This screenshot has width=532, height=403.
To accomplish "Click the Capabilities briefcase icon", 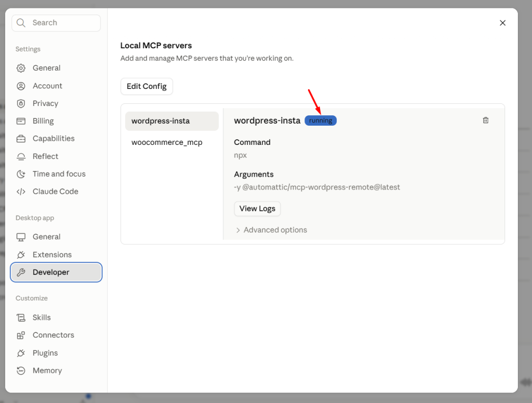I will [x=21, y=139].
